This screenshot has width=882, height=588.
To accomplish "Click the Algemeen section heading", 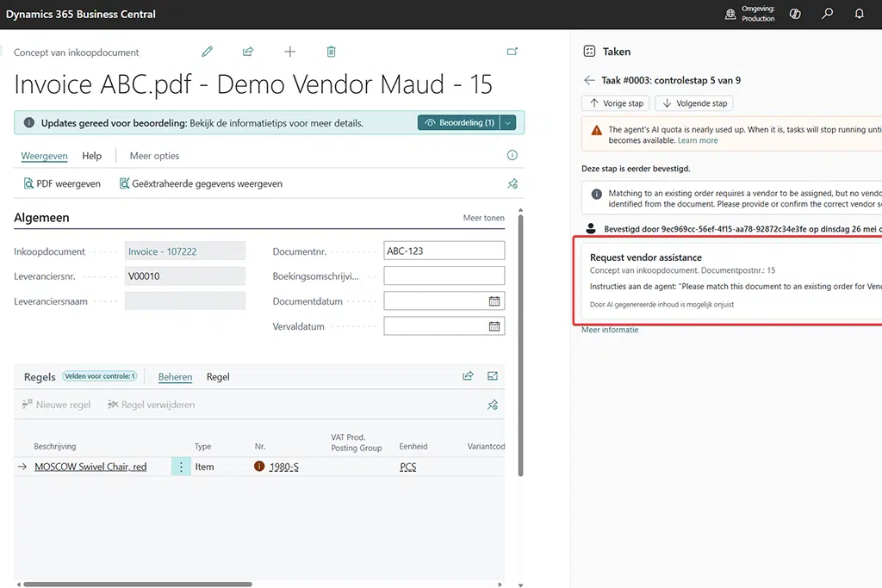I will (41, 218).
